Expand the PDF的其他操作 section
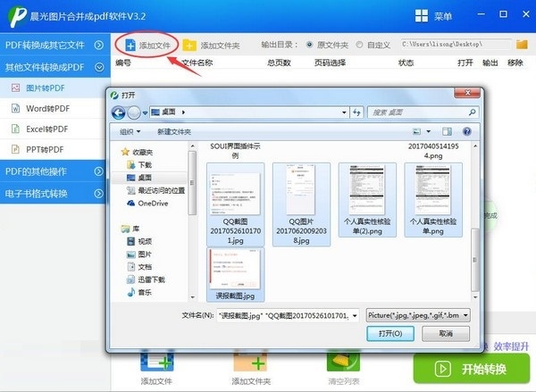 click(53, 171)
